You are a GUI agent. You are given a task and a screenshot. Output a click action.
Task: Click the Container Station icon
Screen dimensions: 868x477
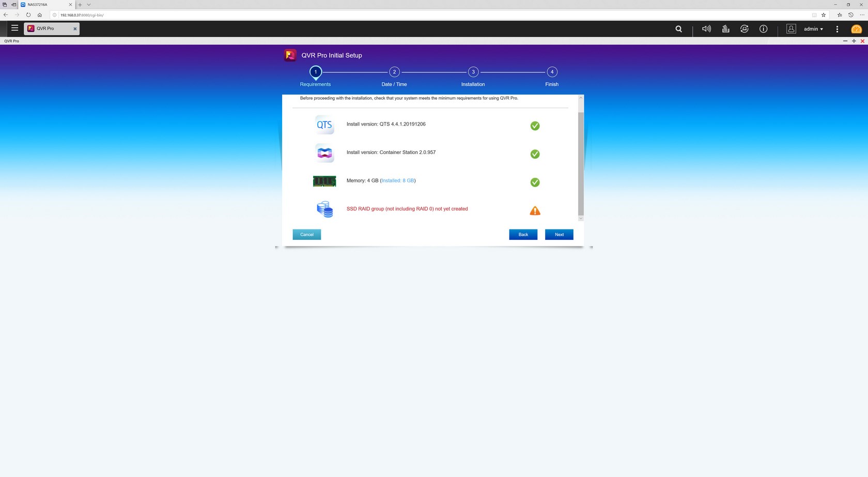click(x=324, y=153)
